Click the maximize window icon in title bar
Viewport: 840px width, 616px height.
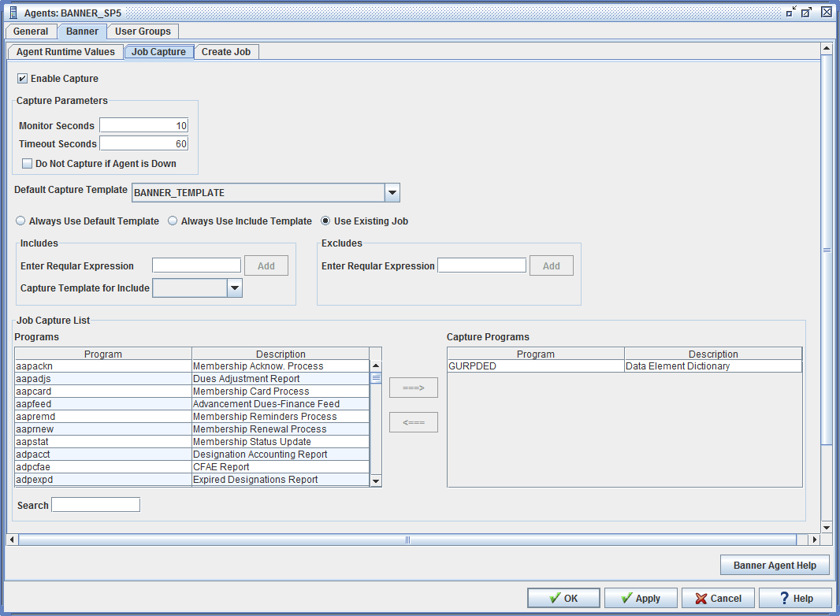(806, 12)
